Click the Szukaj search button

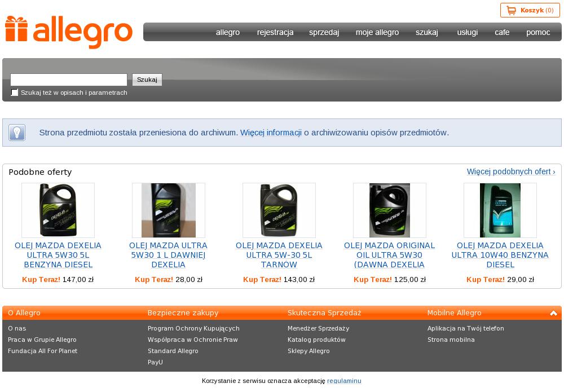click(147, 80)
